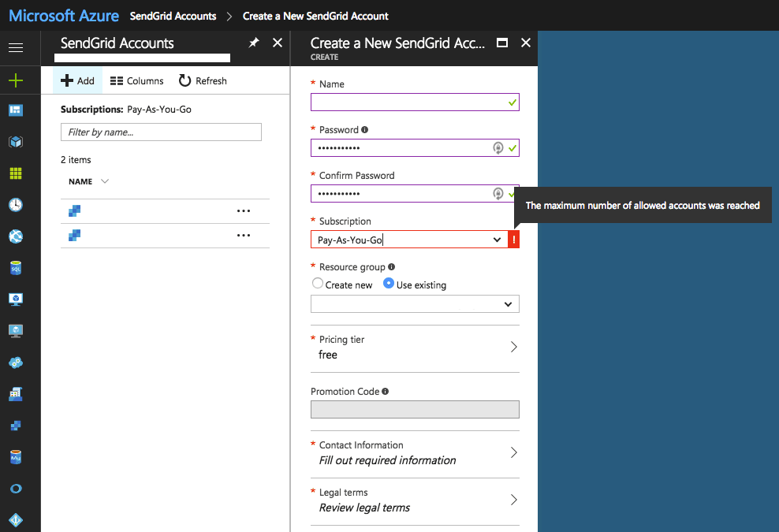
Task: Toggle the password visibility eye icon
Action: pos(498,147)
